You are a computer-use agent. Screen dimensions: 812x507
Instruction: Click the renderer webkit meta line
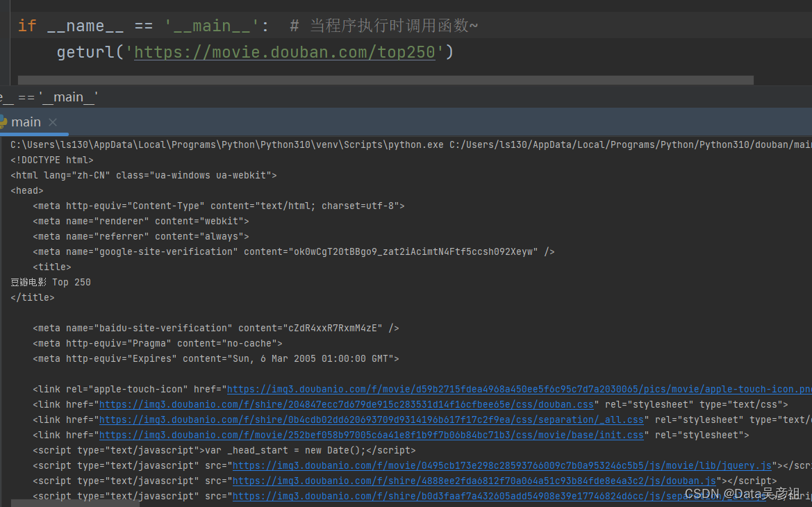[x=141, y=221]
